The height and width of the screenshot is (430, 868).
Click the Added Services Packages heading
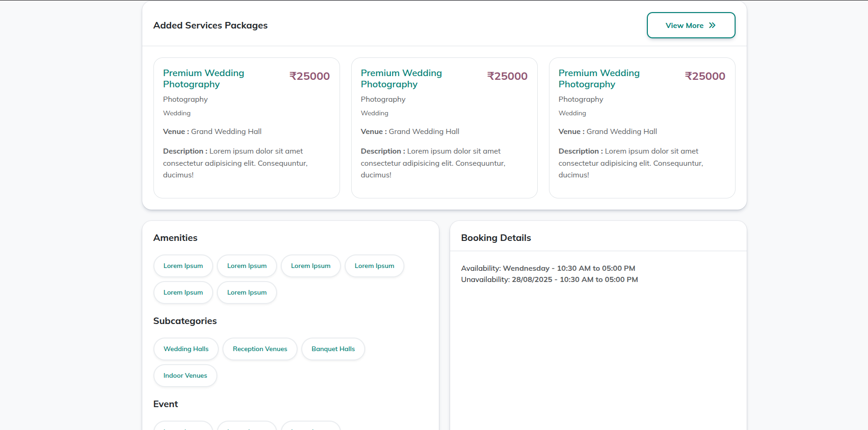[x=210, y=25]
